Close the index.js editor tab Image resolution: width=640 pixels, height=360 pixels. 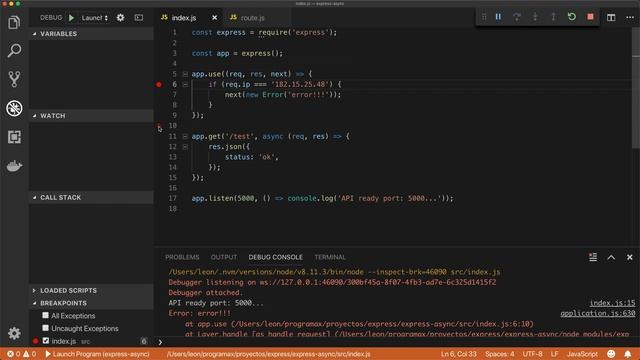point(214,18)
